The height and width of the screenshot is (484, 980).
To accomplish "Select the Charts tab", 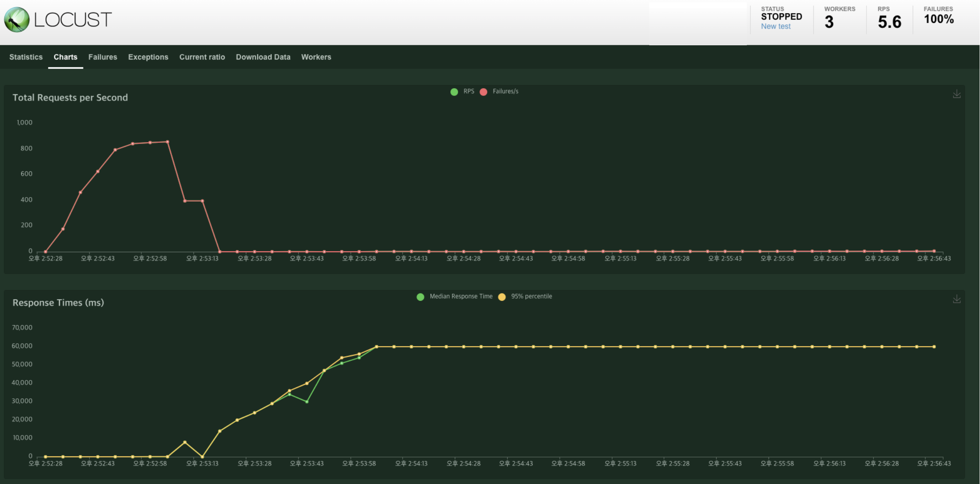I will pyautogui.click(x=65, y=57).
